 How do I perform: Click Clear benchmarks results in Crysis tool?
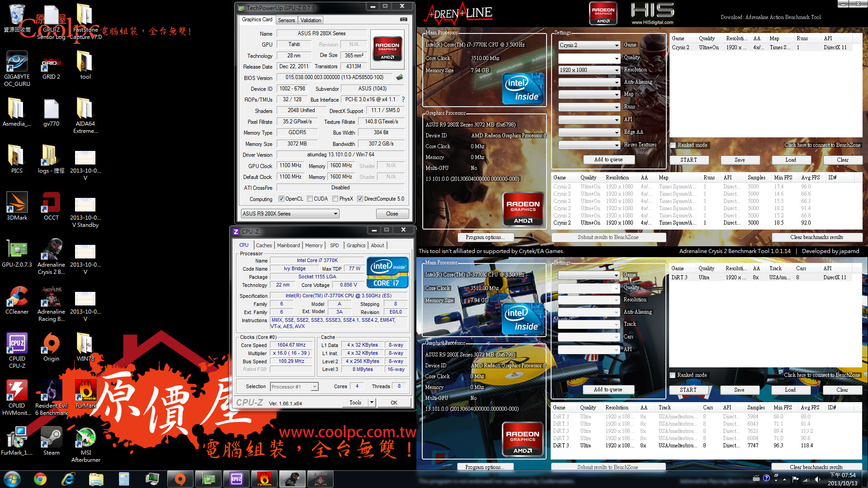tap(816, 237)
